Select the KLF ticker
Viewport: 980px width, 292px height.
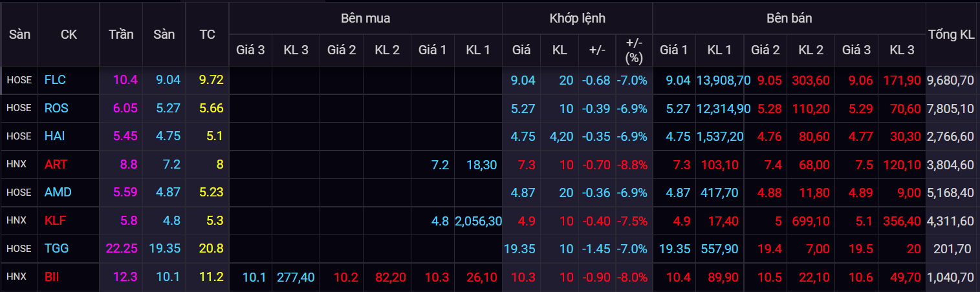[56, 221]
